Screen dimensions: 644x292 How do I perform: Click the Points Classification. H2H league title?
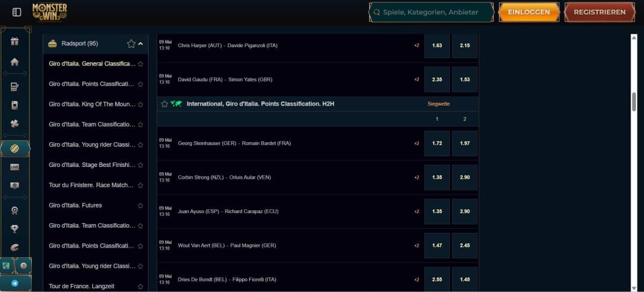tap(260, 104)
